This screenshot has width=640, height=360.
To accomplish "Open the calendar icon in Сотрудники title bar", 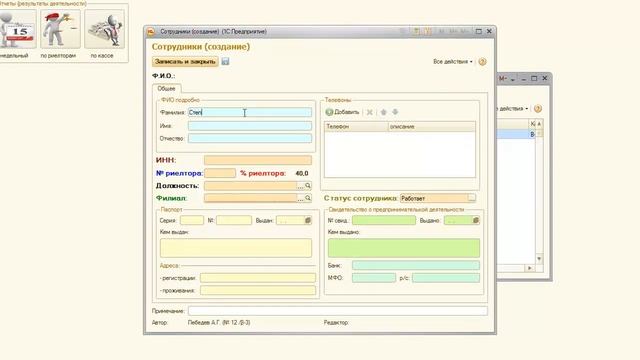I will point(427,31).
